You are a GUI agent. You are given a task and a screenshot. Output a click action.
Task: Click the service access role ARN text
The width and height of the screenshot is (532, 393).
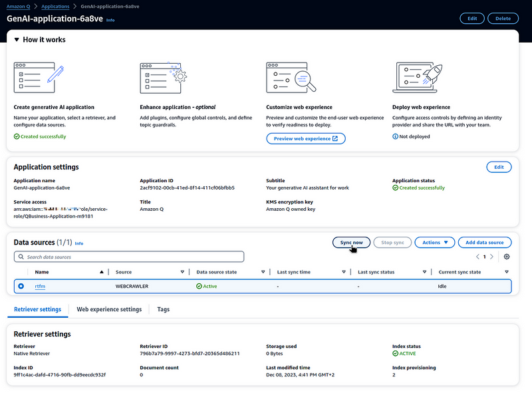(61, 212)
